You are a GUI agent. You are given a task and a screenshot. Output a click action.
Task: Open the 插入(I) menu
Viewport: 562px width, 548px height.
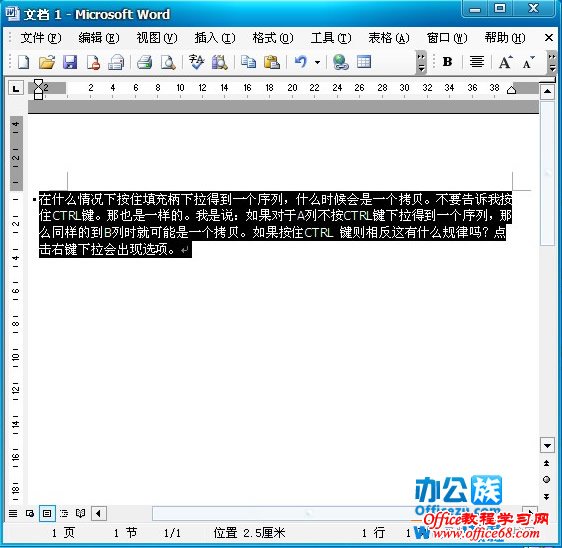[215, 38]
